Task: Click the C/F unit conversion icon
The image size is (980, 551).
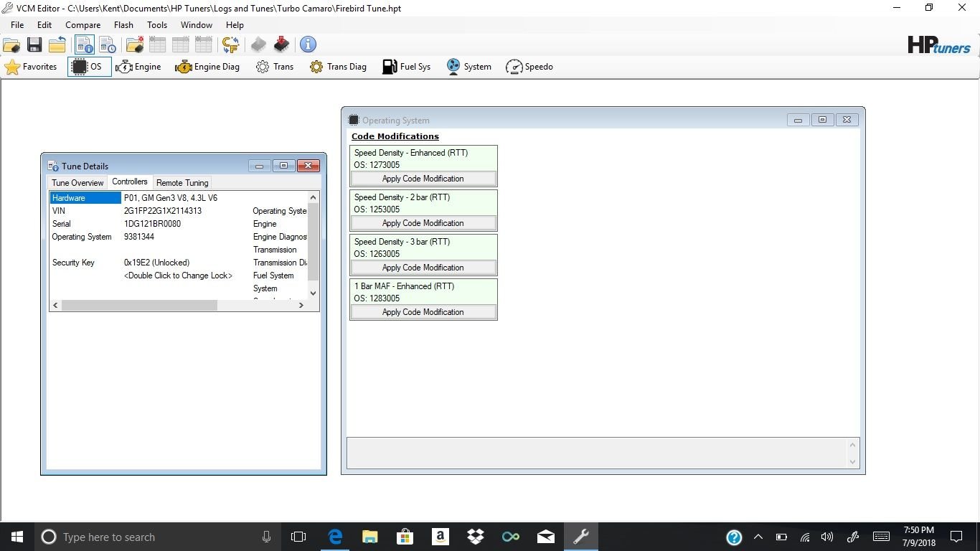Action: [230, 44]
